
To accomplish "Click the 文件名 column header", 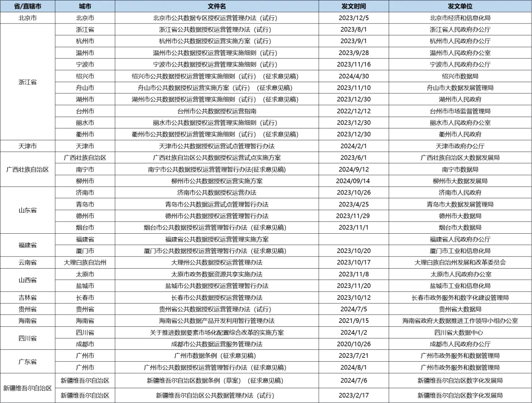I will click(x=217, y=6).
